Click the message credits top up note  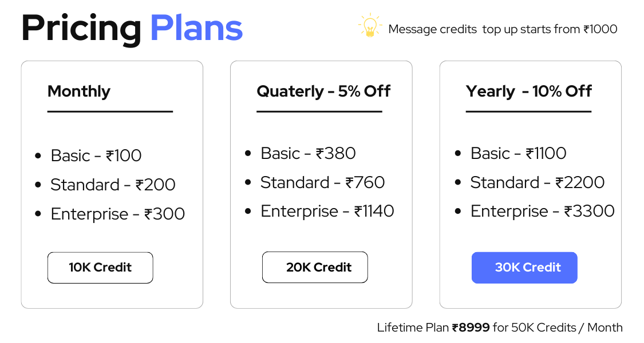click(x=503, y=29)
